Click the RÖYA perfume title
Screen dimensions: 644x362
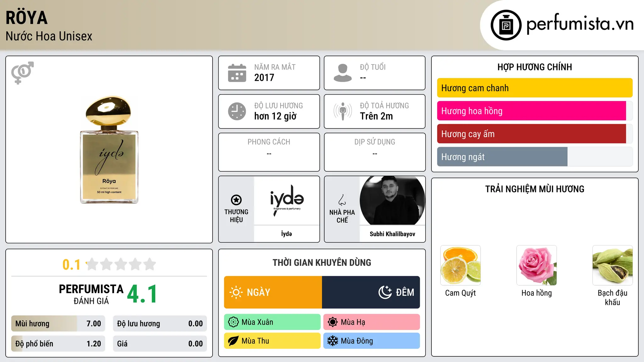click(27, 18)
